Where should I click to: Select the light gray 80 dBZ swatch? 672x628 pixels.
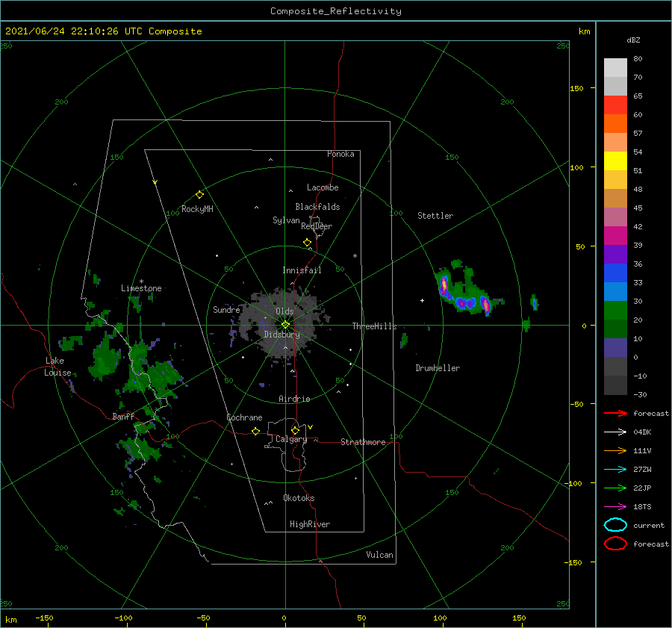click(615, 67)
